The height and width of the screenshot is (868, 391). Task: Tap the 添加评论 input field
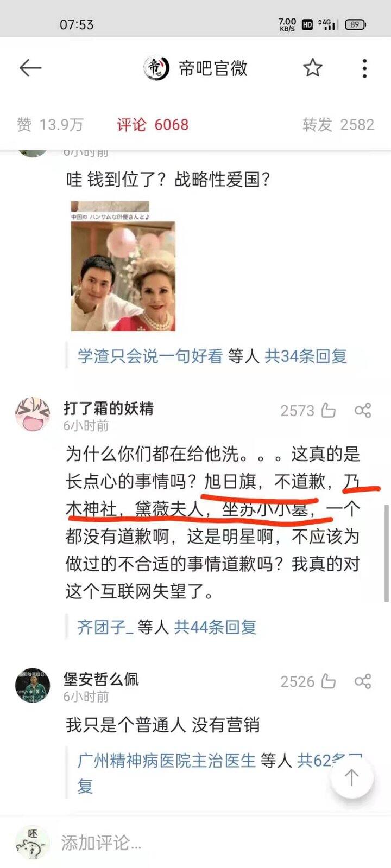click(x=217, y=843)
